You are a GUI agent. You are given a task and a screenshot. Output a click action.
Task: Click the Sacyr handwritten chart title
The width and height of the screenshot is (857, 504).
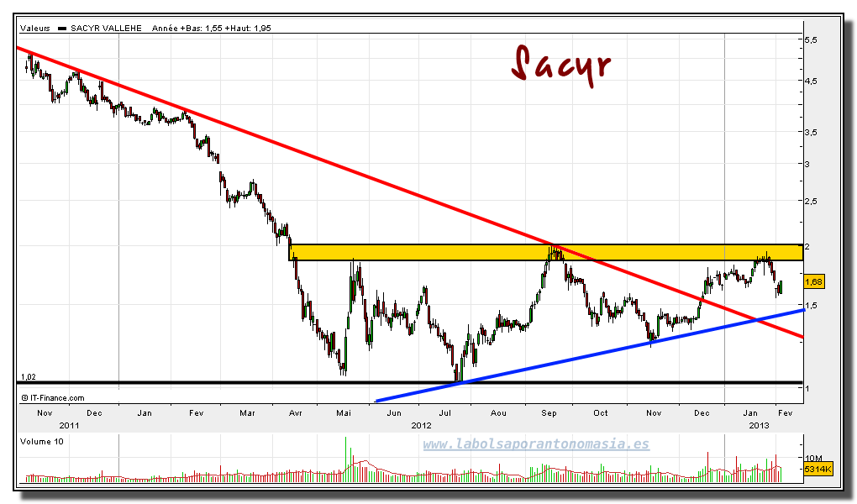(560, 66)
